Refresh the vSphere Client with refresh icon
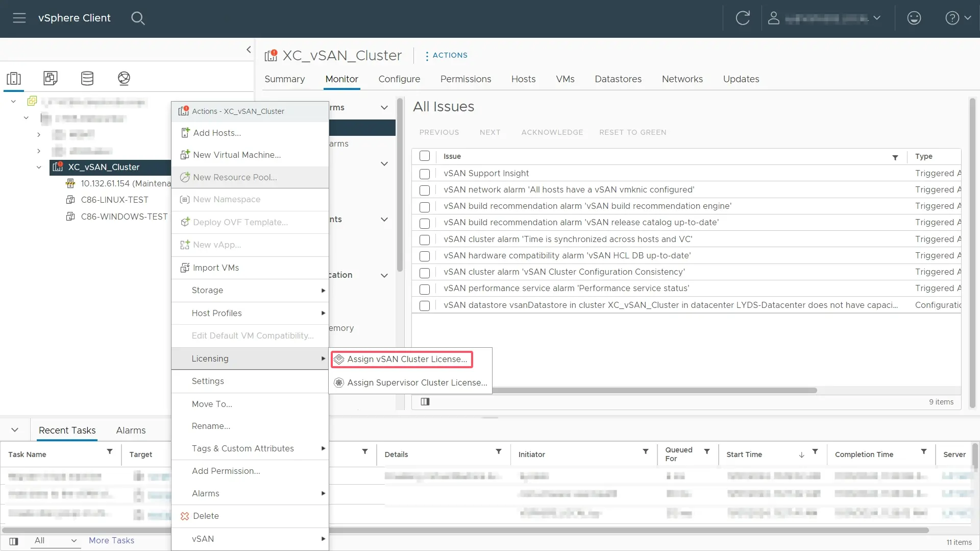980x551 pixels. pos(743,18)
